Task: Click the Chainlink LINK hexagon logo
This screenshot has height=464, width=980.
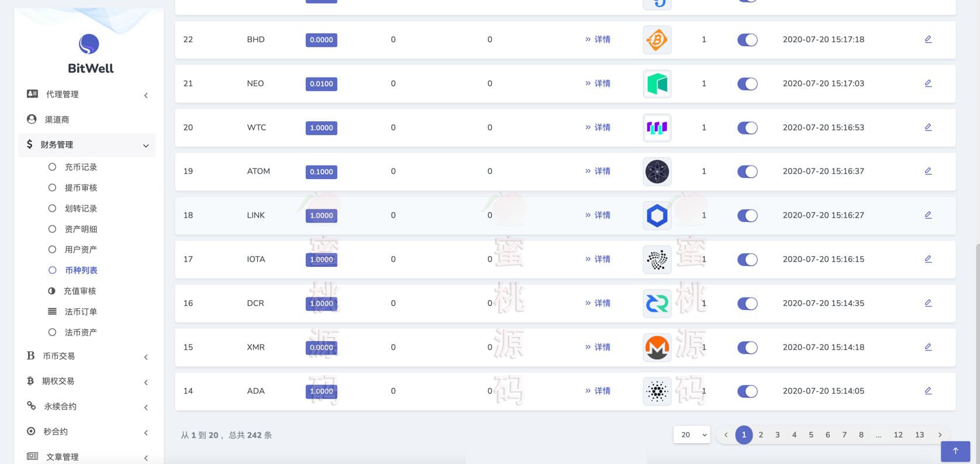Action: (x=657, y=215)
